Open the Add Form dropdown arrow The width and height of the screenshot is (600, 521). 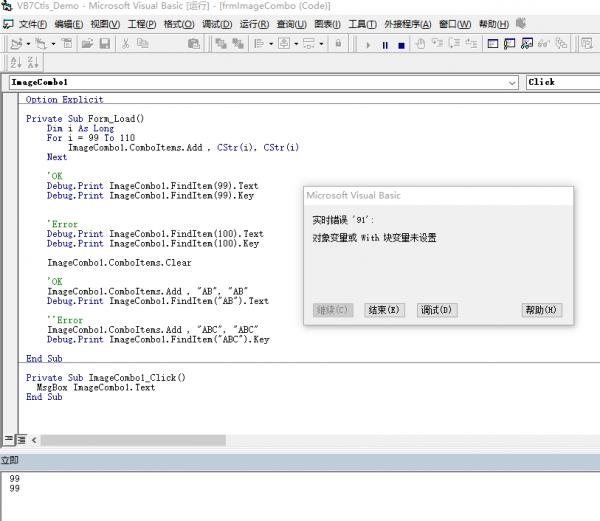pyautogui.click(x=53, y=44)
